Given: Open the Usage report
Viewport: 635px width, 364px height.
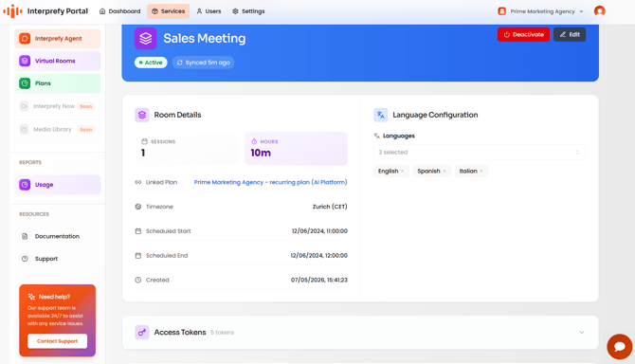Looking at the screenshot, I should pos(58,185).
